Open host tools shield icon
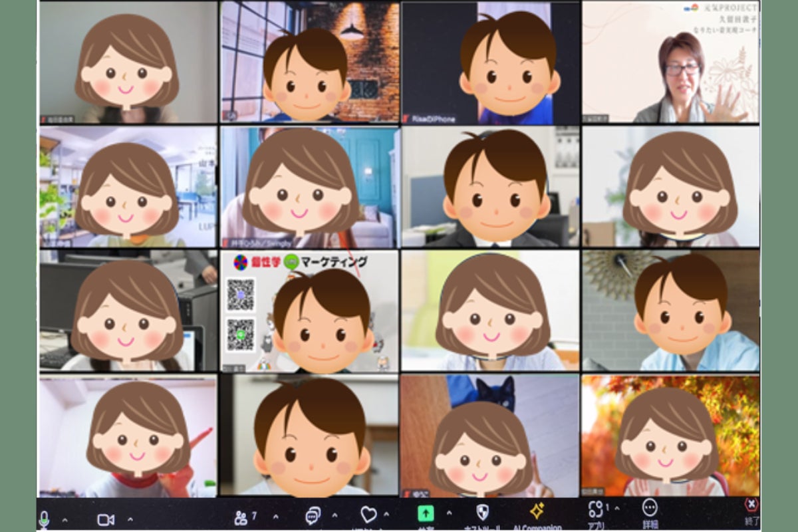The width and height of the screenshot is (798, 532). click(483, 512)
